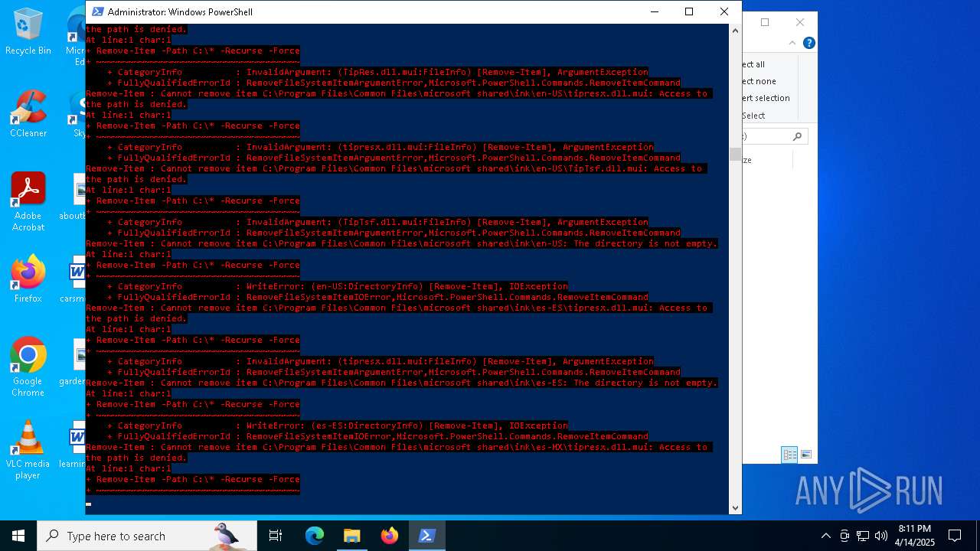Viewport: 980px width, 551px height.
Task: Open Google Chrome desktop shortcut
Action: coord(28,367)
